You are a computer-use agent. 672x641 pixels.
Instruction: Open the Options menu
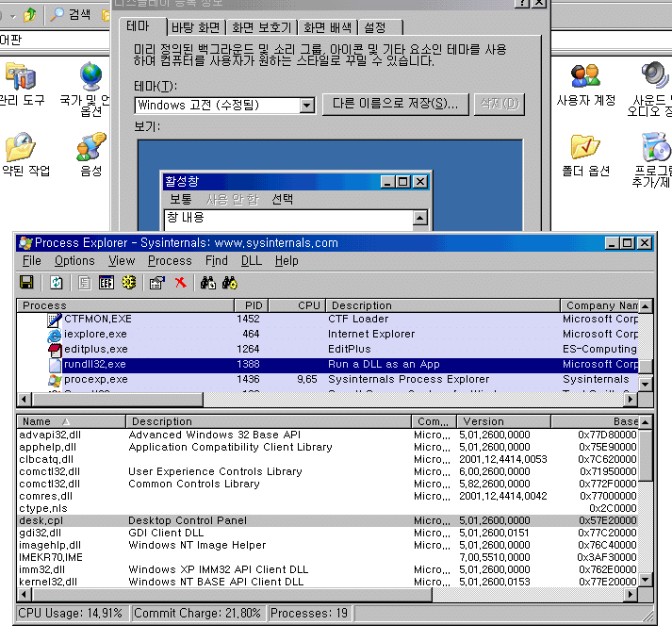click(74, 261)
